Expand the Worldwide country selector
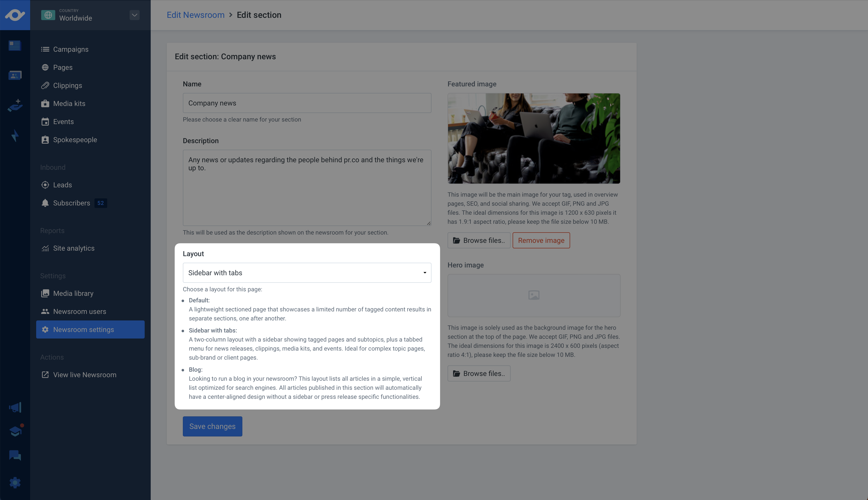The height and width of the screenshot is (500, 868). pyautogui.click(x=134, y=15)
